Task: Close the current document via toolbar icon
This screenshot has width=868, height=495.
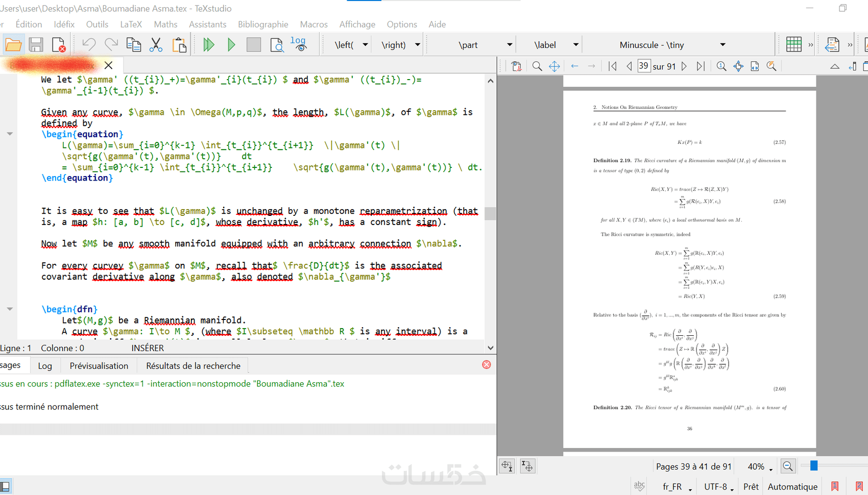Action: 58,45
